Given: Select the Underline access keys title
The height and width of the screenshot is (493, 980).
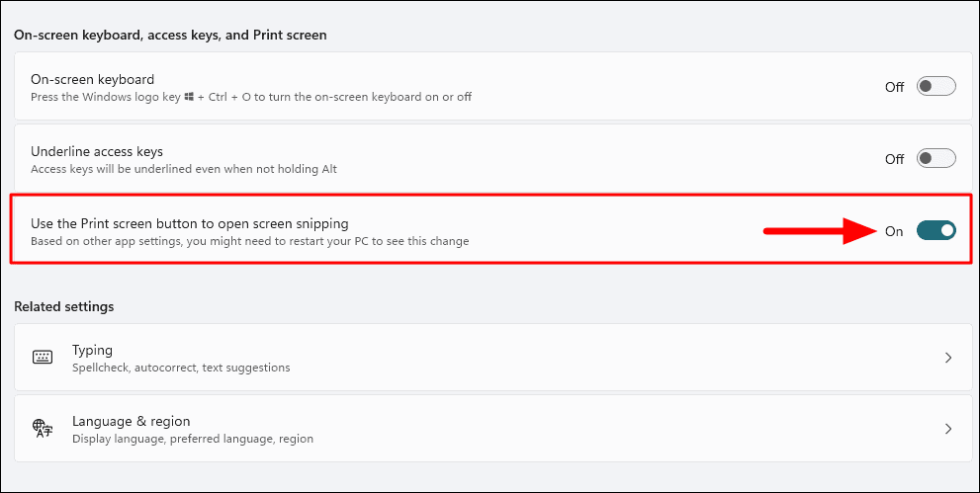Looking at the screenshot, I should point(97,151).
